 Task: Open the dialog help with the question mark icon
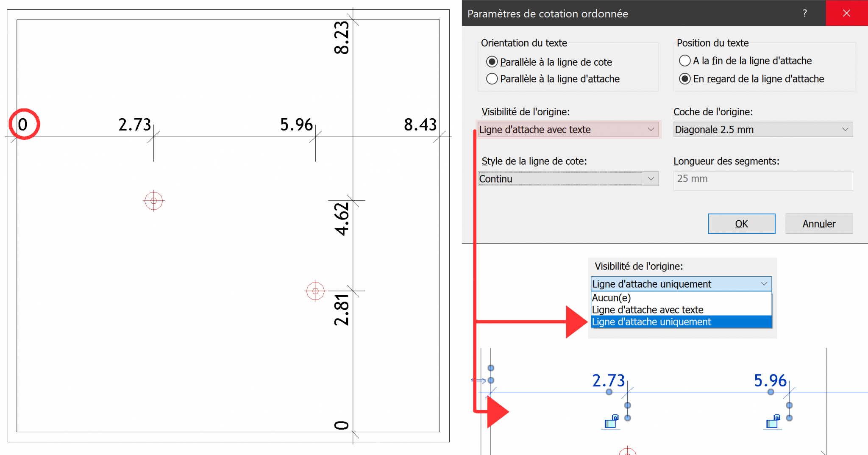click(x=804, y=13)
